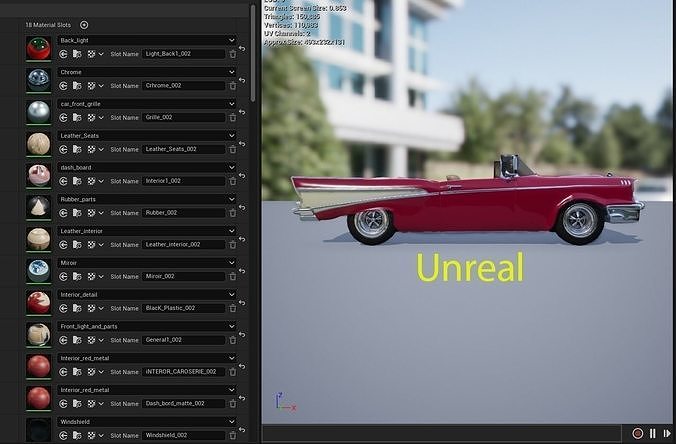
Task: Delete the Leather_Seats_002 material slot
Action: click(233, 149)
